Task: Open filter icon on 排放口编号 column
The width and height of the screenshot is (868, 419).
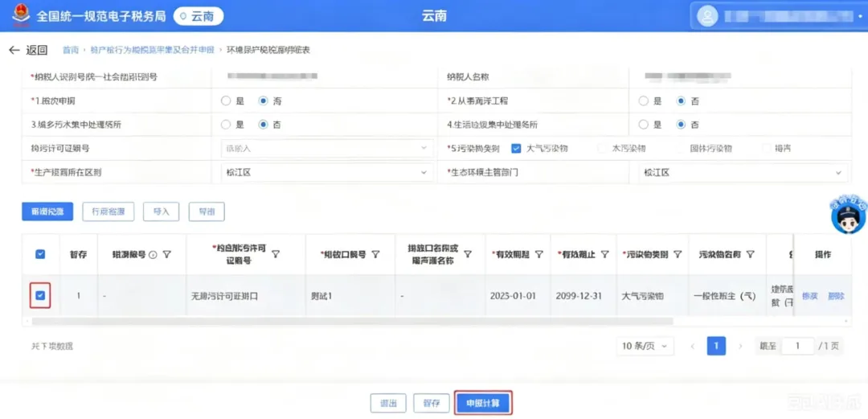Action: (375, 254)
